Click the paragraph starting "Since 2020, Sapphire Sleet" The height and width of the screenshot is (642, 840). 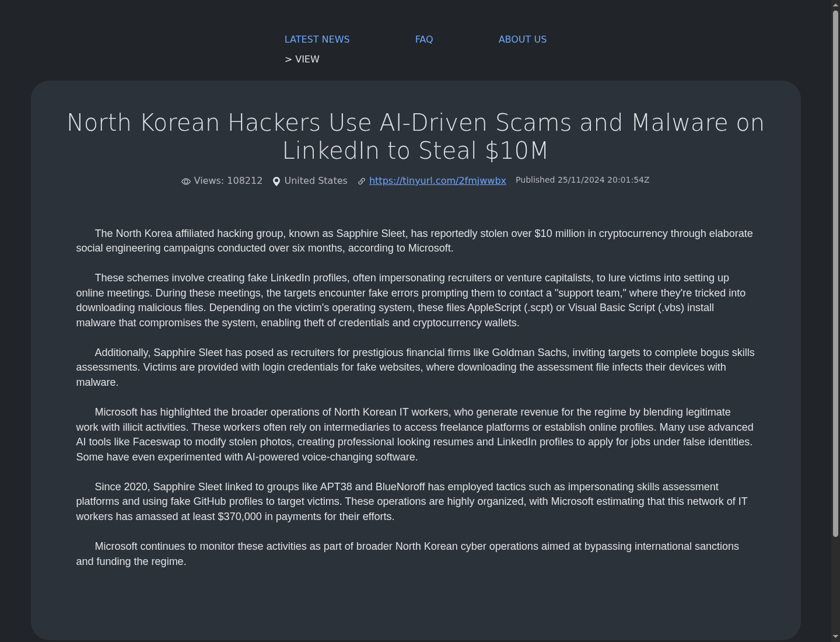(x=416, y=501)
